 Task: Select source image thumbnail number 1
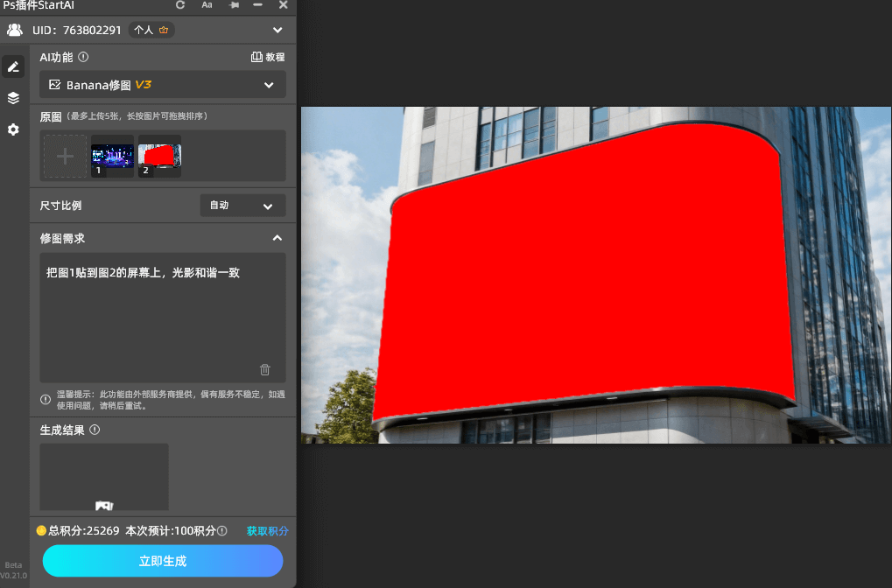112,156
